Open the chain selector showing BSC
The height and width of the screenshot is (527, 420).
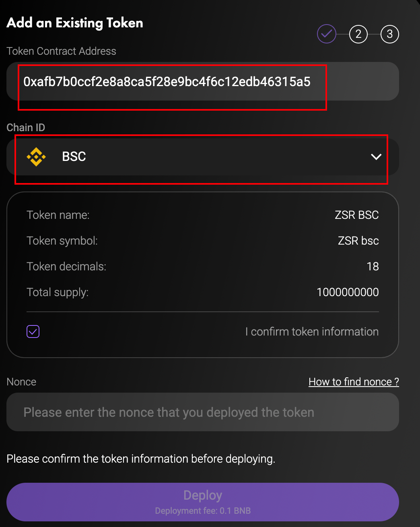pos(201,157)
